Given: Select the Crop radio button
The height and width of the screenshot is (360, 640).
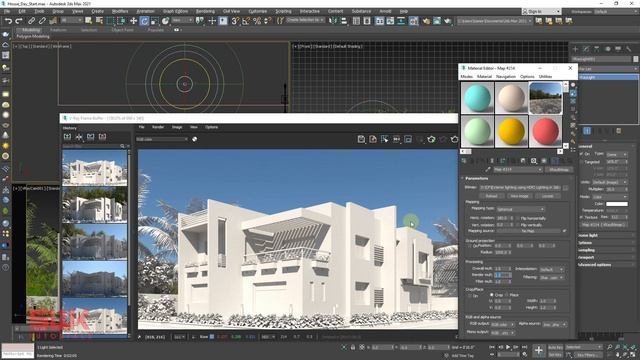Looking at the screenshot, I should tap(491, 295).
